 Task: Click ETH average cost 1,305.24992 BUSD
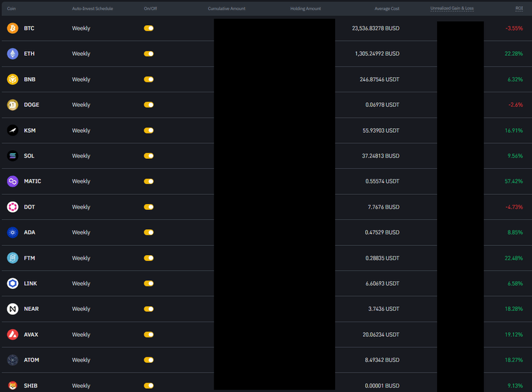(377, 54)
